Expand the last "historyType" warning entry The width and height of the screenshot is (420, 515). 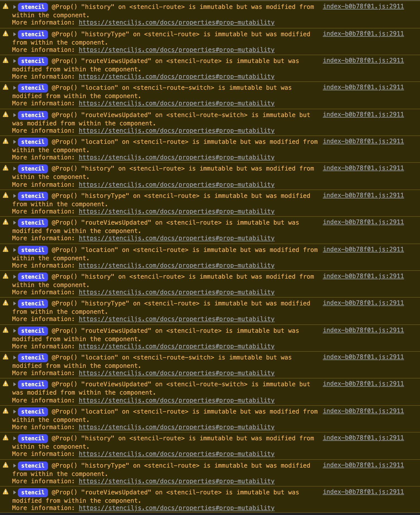[15, 466]
